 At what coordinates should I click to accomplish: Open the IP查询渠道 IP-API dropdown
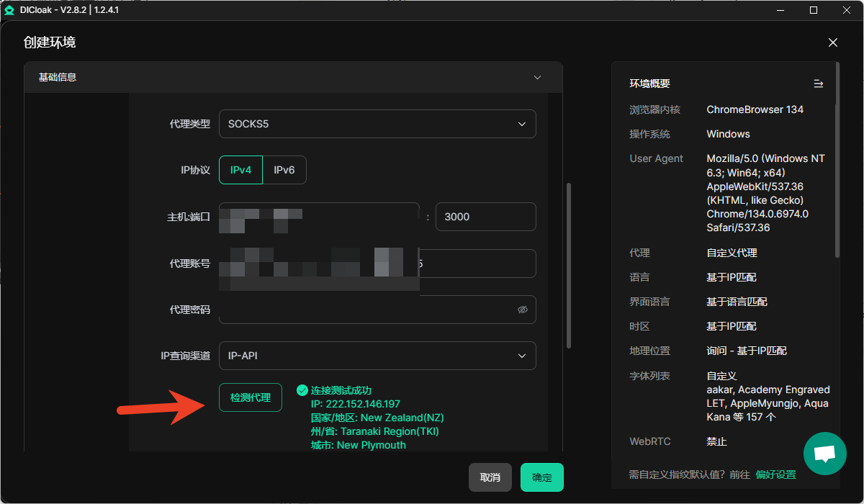377,356
